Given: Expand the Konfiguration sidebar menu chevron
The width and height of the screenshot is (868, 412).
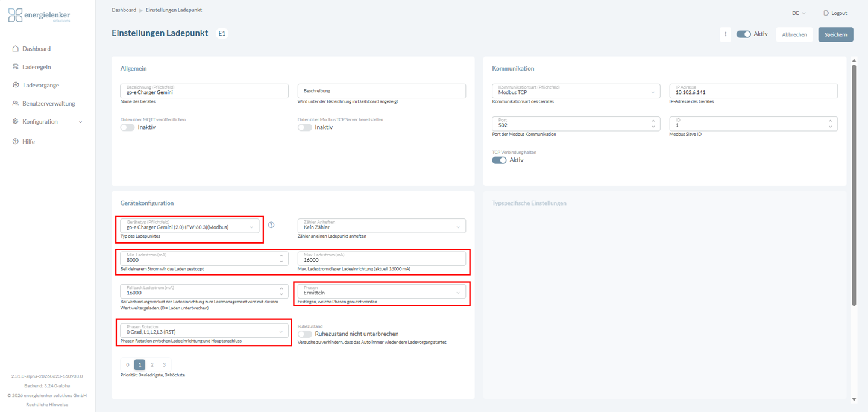Looking at the screenshot, I should [81, 122].
